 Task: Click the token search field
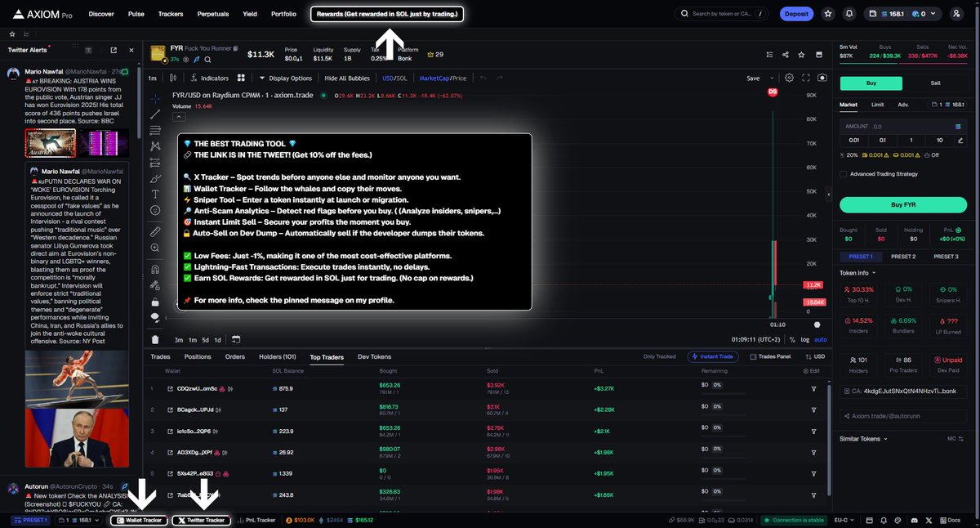(x=723, y=14)
